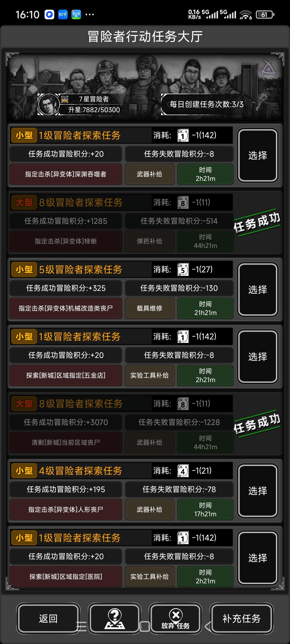
Task: Tap the crown rank badge beside 7星冒险者
Action: (65, 99)
